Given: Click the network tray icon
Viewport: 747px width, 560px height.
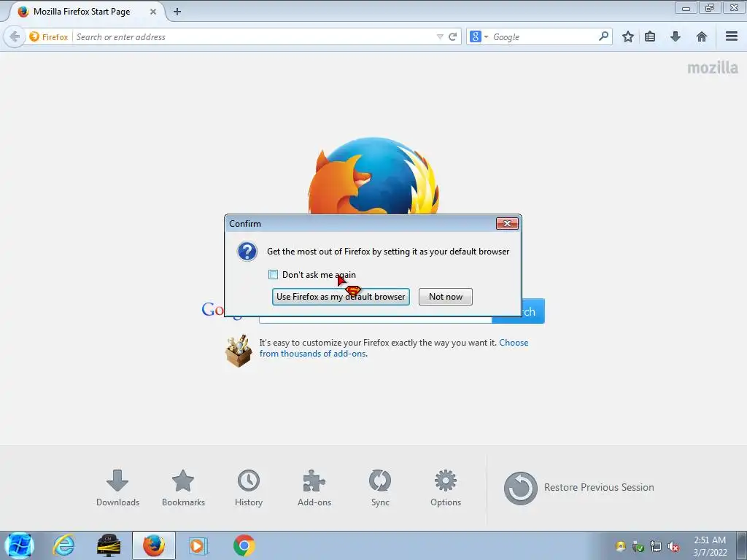Looking at the screenshot, I should (656, 547).
